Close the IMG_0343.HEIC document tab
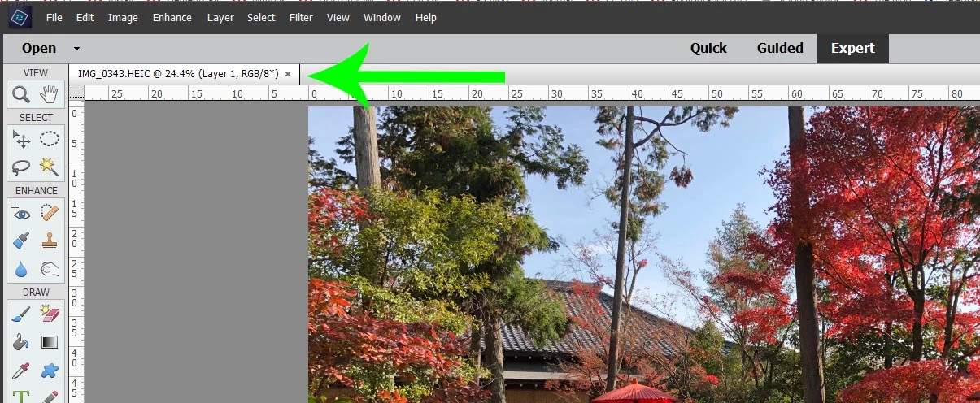The image size is (980, 403). 288,74
